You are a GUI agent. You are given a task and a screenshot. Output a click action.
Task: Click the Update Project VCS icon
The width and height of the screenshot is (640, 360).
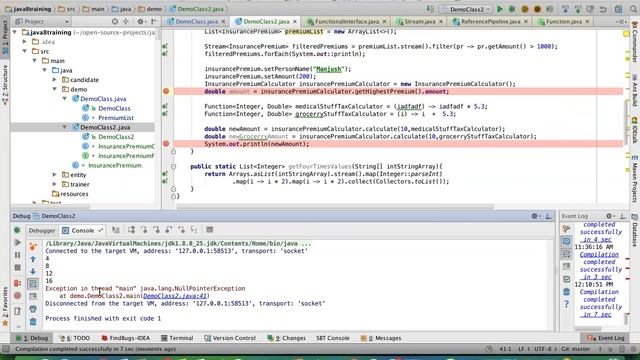click(565, 9)
